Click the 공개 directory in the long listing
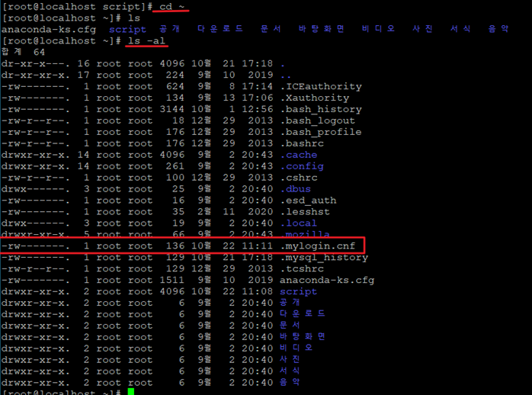 290,302
